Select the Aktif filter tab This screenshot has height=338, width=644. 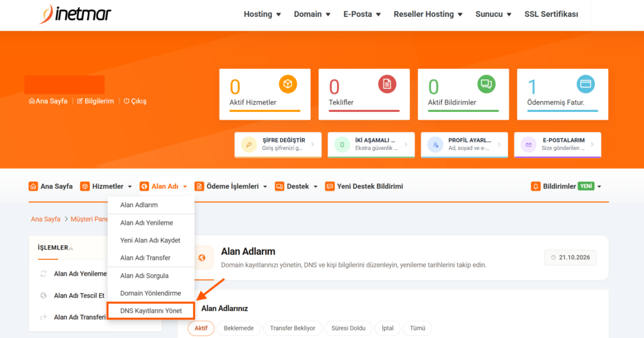pos(201,328)
